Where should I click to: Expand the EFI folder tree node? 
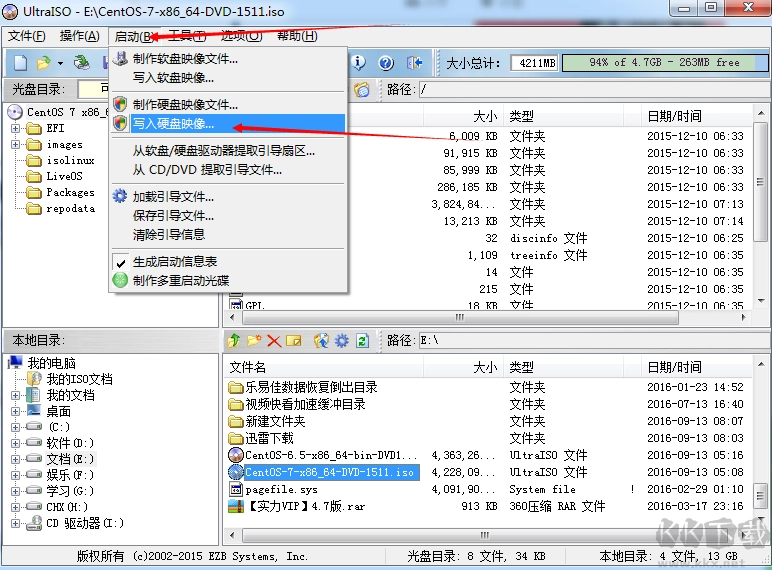pyautogui.click(x=16, y=129)
